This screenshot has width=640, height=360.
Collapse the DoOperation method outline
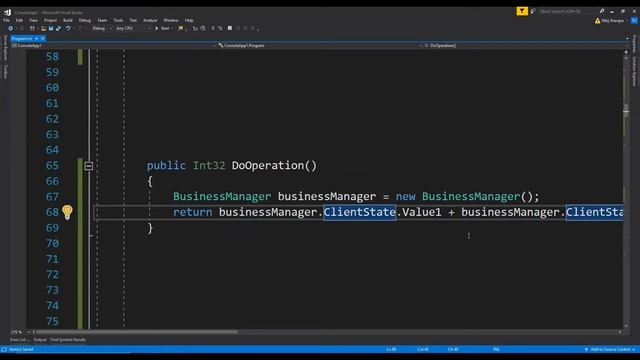tap(89, 166)
